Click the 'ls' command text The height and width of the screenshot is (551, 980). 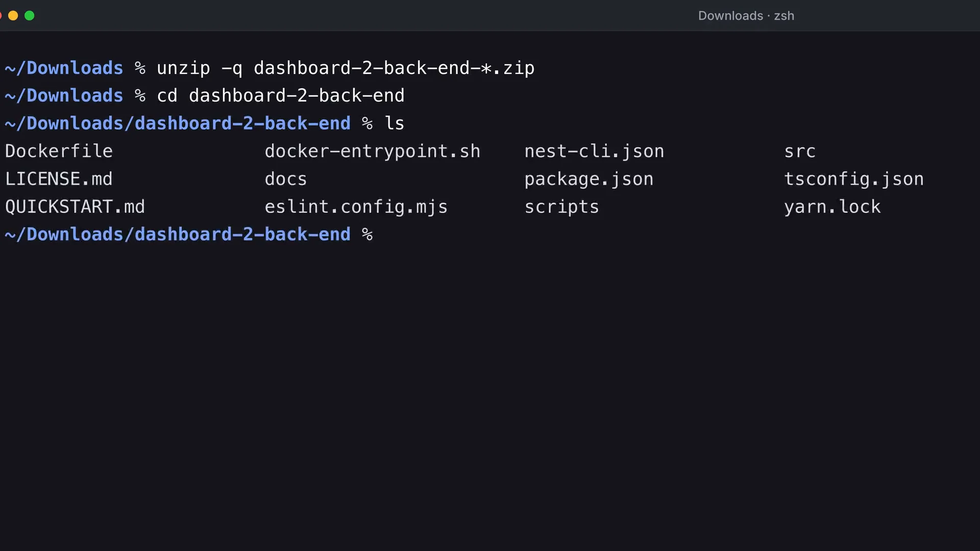coord(394,123)
